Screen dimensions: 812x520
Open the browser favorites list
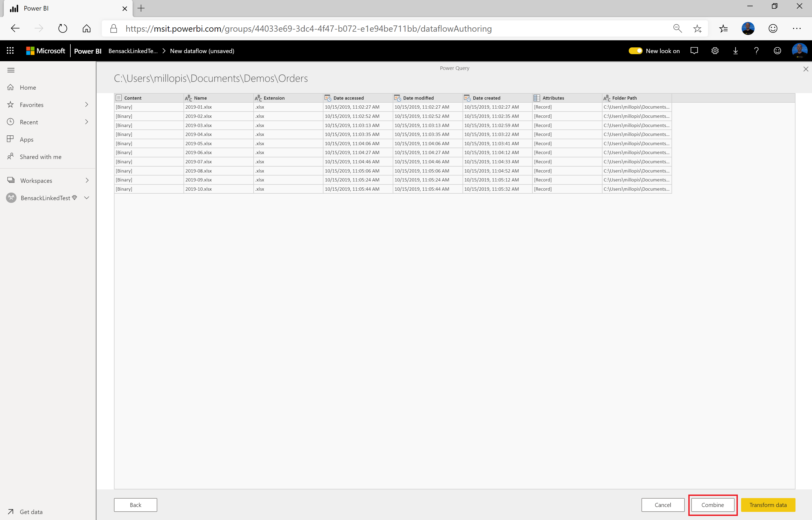point(723,28)
